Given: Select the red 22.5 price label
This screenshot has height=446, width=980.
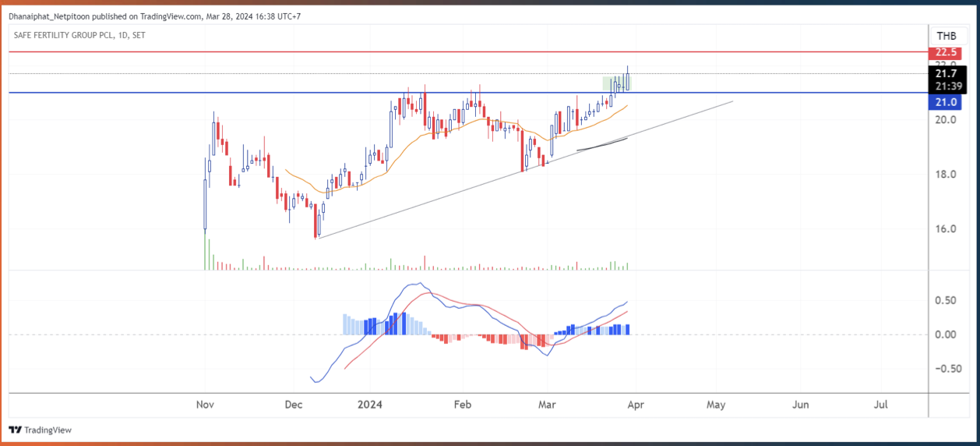Looking at the screenshot, I should (946, 52).
